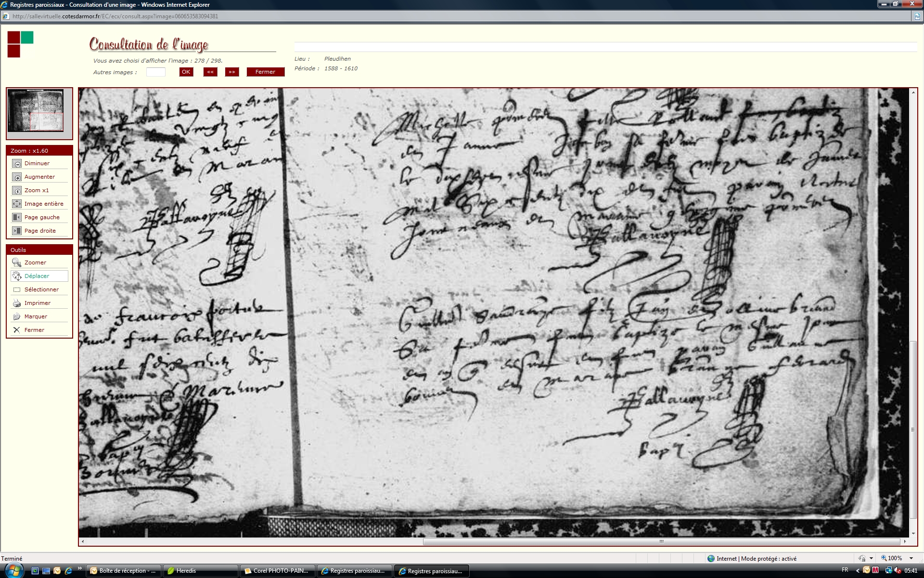Click the Augmenter zoom-in icon
The image size is (924, 578).
tap(17, 177)
